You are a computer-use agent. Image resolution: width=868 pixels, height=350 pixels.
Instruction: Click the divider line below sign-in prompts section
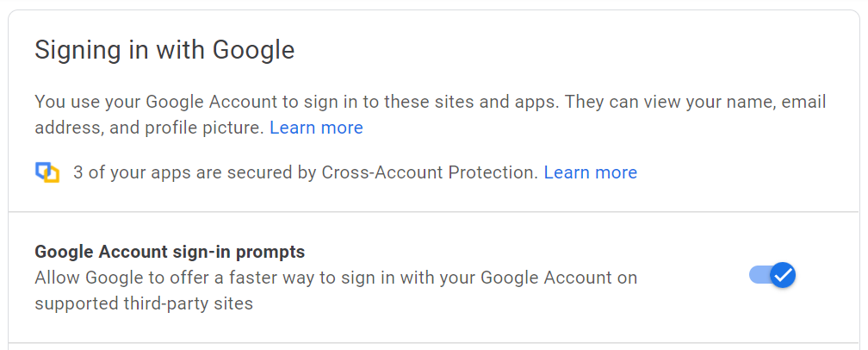coord(433,343)
